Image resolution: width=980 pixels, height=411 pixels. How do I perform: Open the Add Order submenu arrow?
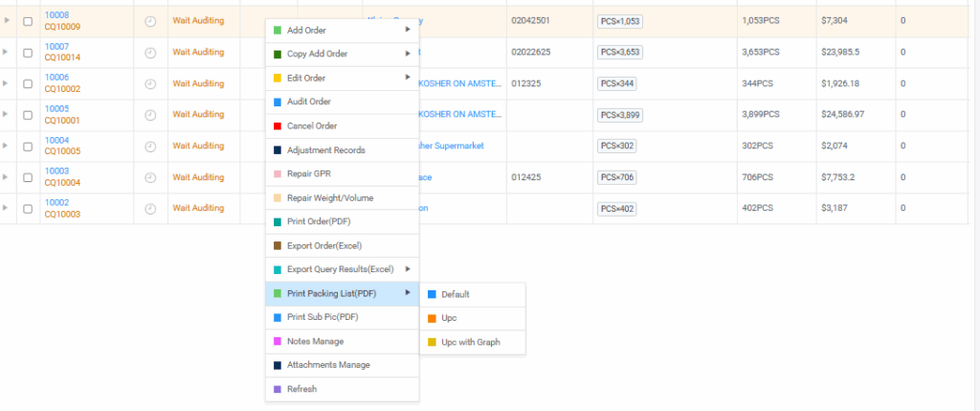408,30
